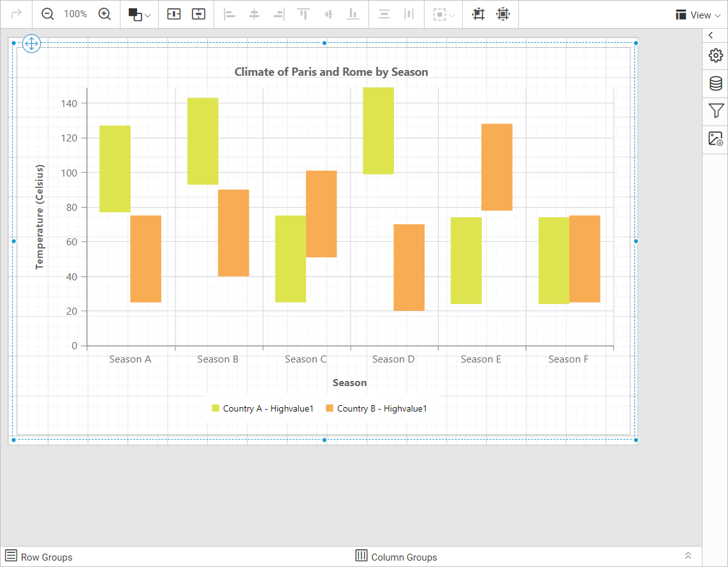The height and width of the screenshot is (567, 728).
Task: Click the Country B - Highvalue1 legend swatch
Action: [x=330, y=408]
